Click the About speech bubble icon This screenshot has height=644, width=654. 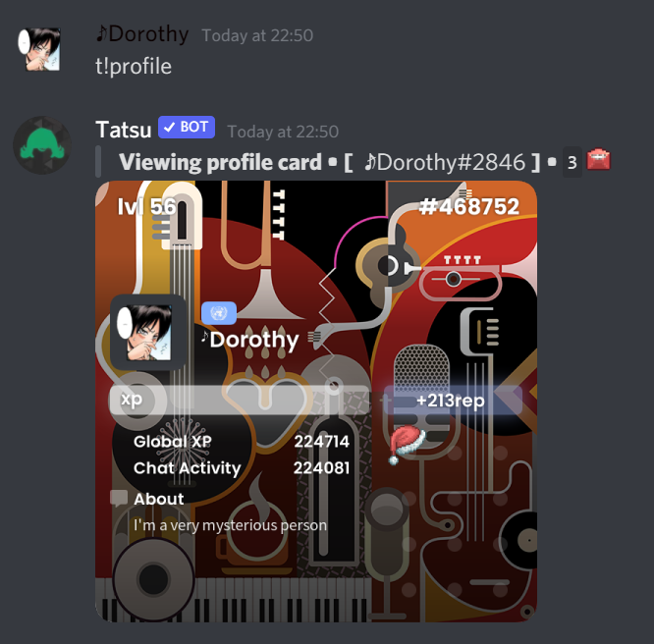[x=119, y=498]
